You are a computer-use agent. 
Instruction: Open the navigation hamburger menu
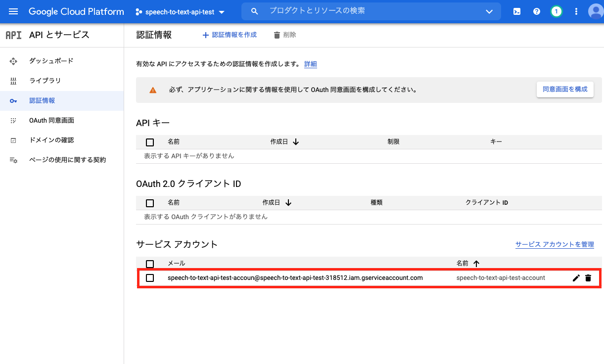[x=13, y=11]
